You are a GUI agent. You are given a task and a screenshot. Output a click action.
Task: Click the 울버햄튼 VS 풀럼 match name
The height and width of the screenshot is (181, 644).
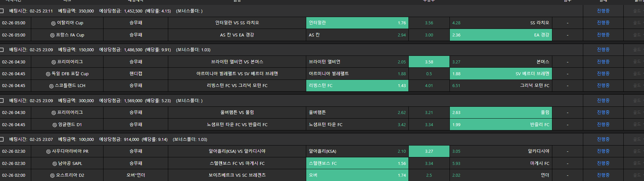(237, 112)
